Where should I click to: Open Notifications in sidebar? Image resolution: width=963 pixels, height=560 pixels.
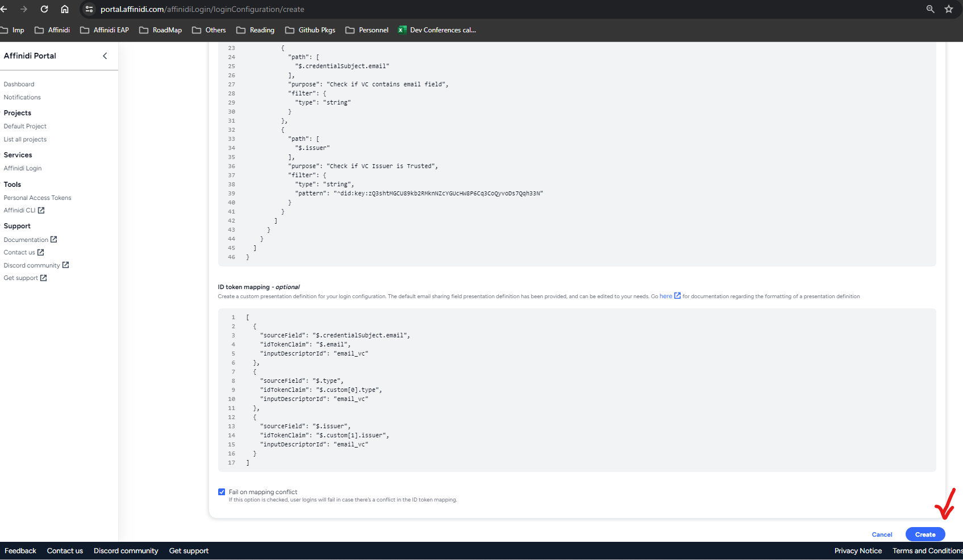pyautogui.click(x=22, y=97)
